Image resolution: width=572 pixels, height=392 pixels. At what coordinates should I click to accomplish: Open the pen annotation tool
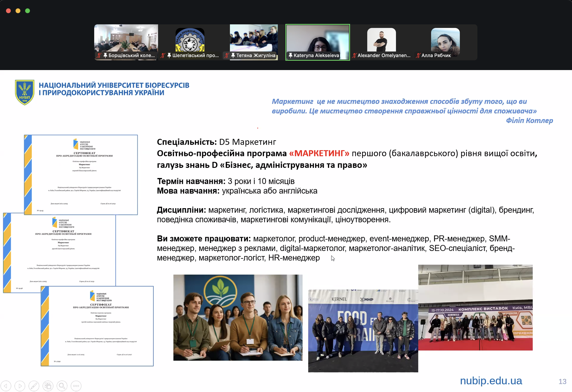point(34,386)
